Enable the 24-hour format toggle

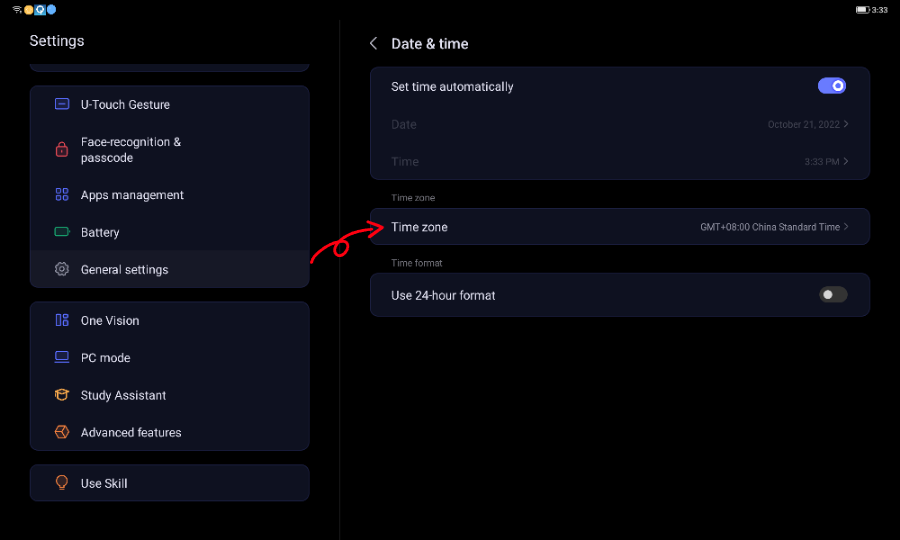tap(832, 295)
